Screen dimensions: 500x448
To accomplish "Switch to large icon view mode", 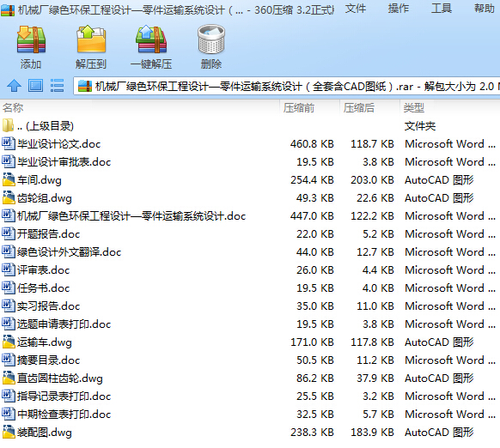I will pyautogui.click(x=35, y=86).
